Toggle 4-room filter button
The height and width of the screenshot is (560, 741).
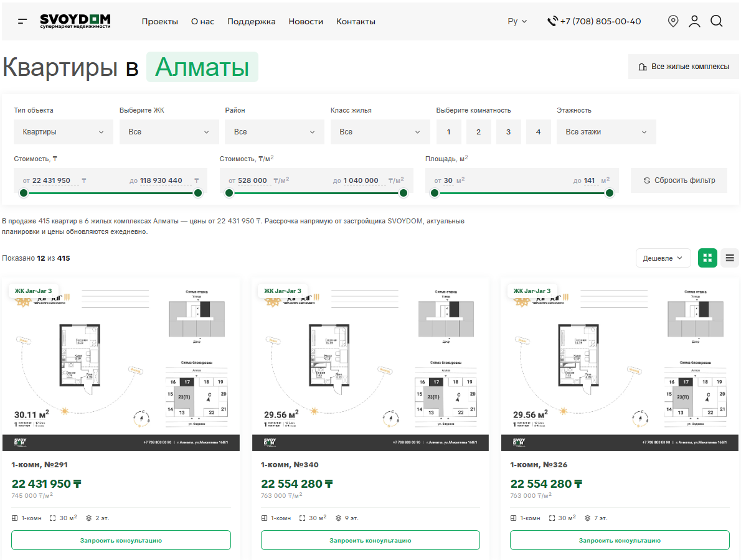(538, 132)
